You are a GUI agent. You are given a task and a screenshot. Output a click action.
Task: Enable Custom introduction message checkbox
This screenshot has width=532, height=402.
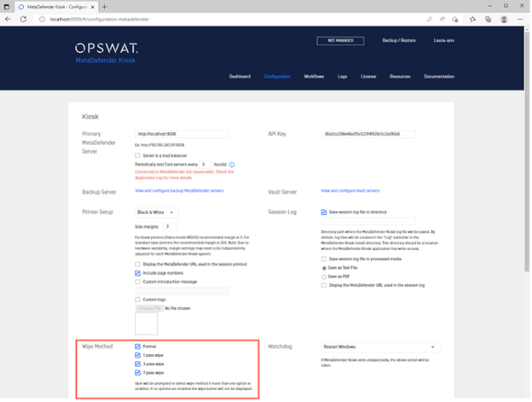coord(137,282)
